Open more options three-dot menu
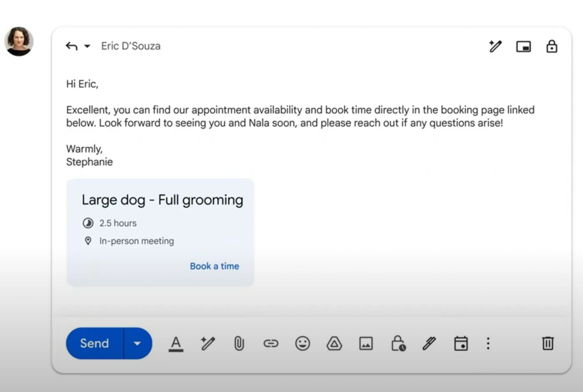 click(488, 343)
